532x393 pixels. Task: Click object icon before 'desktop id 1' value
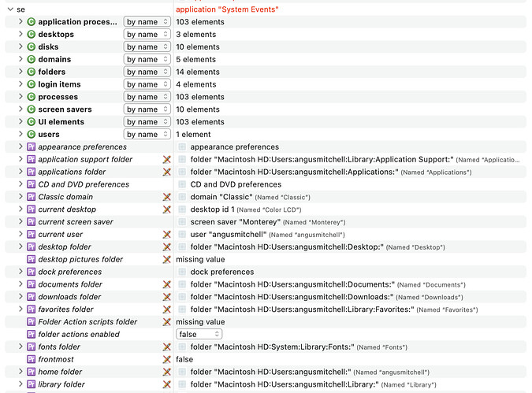182,209
